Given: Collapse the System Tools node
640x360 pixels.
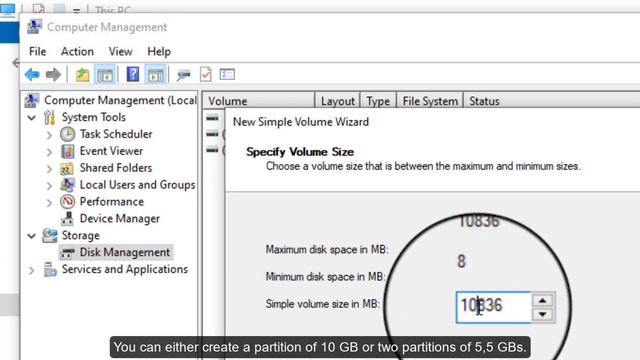Looking at the screenshot, I should point(32,118).
